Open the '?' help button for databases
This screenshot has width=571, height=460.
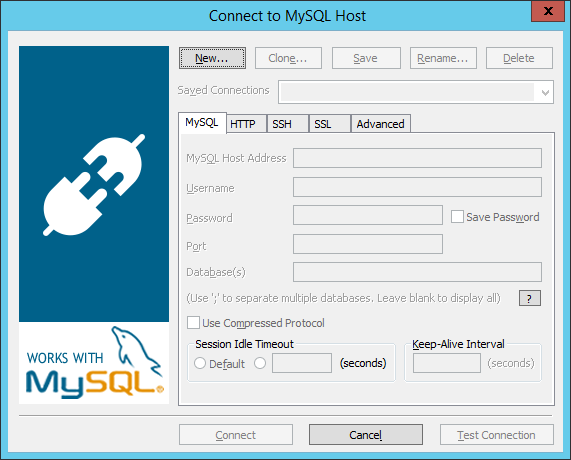(x=530, y=298)
